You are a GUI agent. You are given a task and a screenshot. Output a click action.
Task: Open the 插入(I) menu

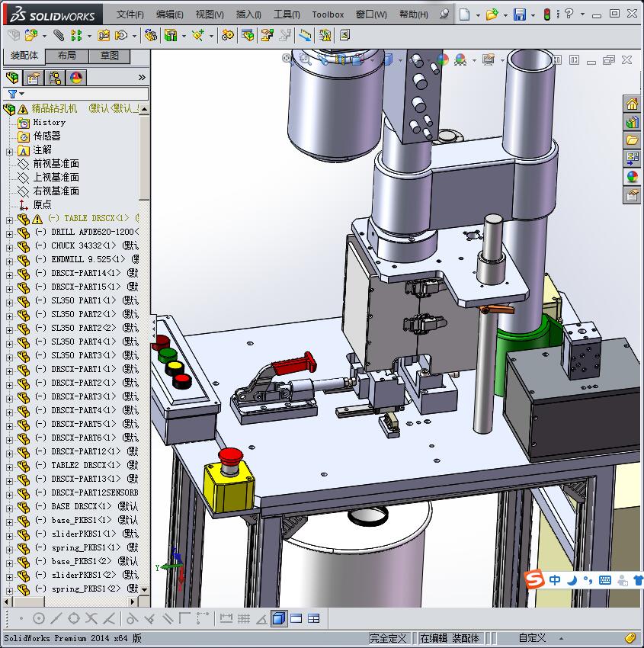point(248,14)
